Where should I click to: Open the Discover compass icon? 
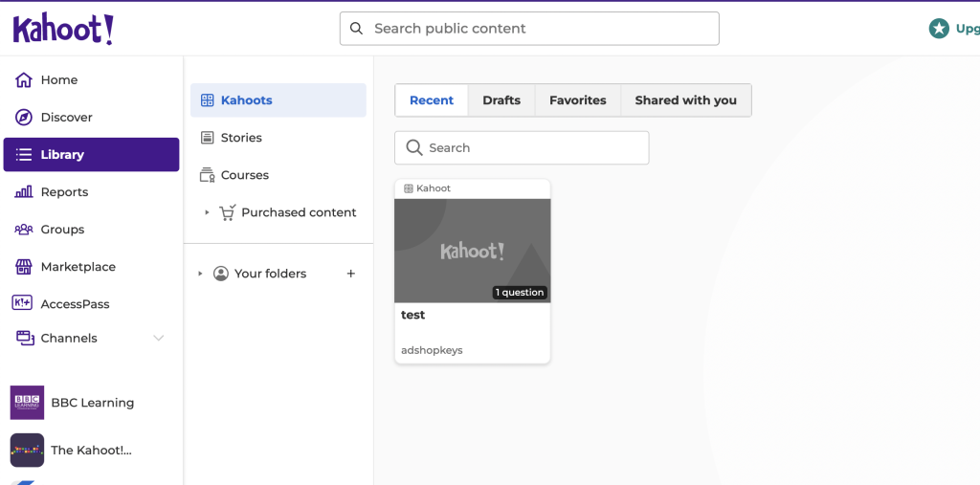(24, 118)
